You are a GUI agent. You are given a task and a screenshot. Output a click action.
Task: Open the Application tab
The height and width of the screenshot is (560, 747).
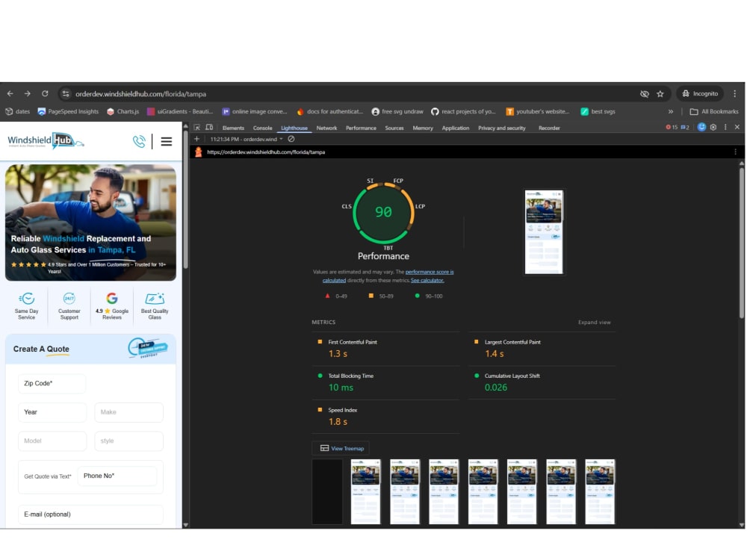click(456, 128)
